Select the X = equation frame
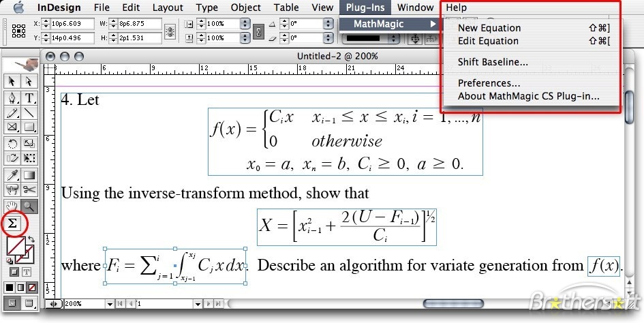 click(x=347, y=227)
